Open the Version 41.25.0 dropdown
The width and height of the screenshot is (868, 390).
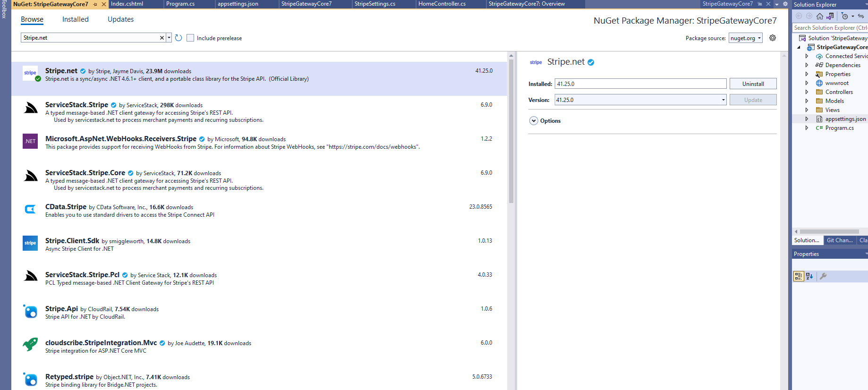pyautogui.click(x=723, y=100)
